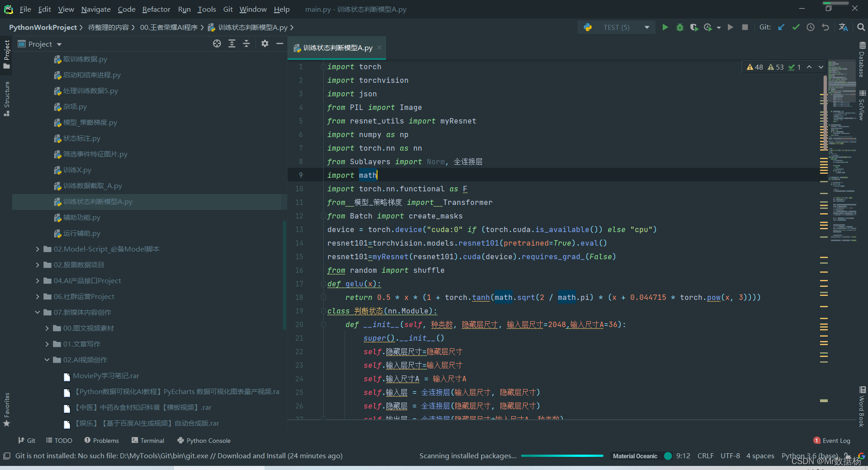The width and height of the screenshot is (868, 470).
Task: Switch to the Terminal tab
Action: (148, 441)
